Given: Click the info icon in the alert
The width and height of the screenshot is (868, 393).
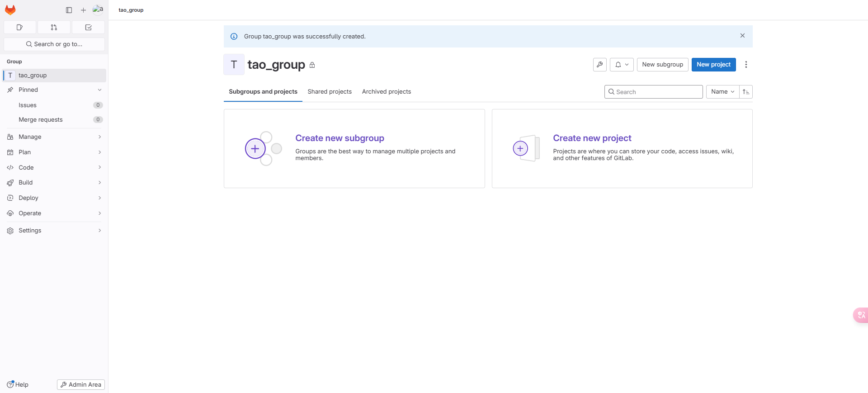Looking at the screenshot, I should (234, 36).
